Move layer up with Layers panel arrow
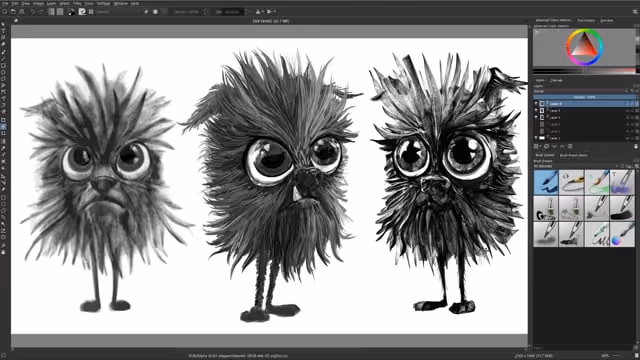This screenshot has height=360, width=640. (x=562, y=146)
